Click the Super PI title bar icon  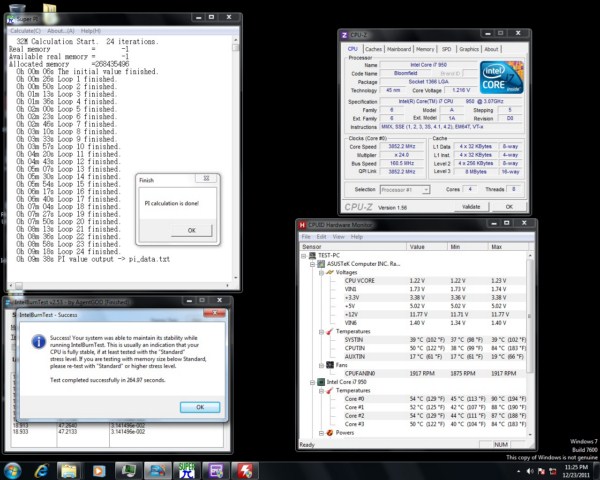click(10, 19)
